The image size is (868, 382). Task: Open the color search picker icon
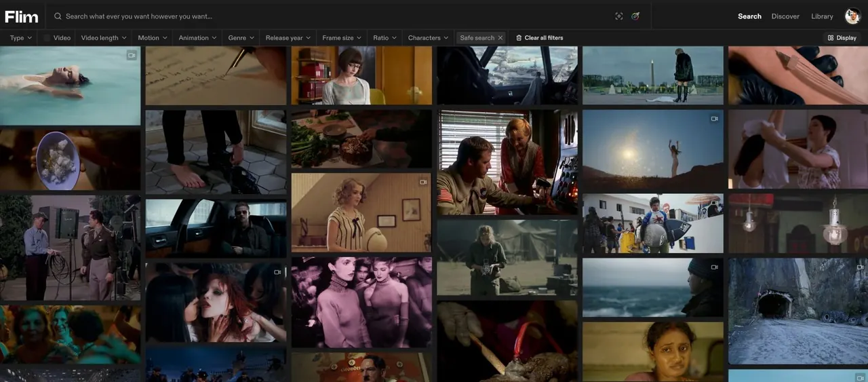pyautogui.click(x=635, y=16)
